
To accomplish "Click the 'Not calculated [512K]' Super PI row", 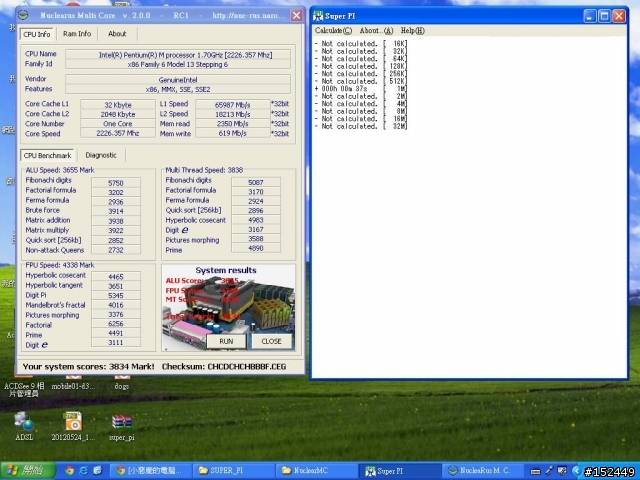I will tap(361, 81).
